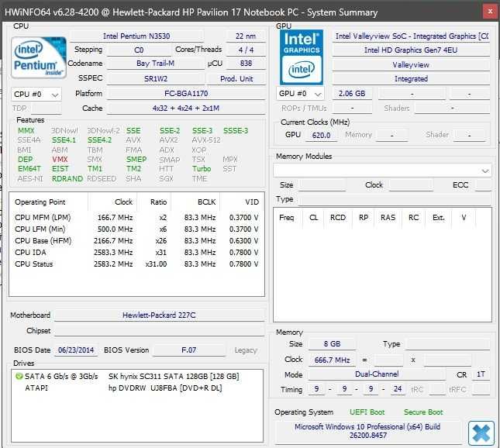Click the Intel HD Graphics Gen7 4EU field
Image resolution: width=500 pixels, height=448 pixels.
[x=411, y=50]
